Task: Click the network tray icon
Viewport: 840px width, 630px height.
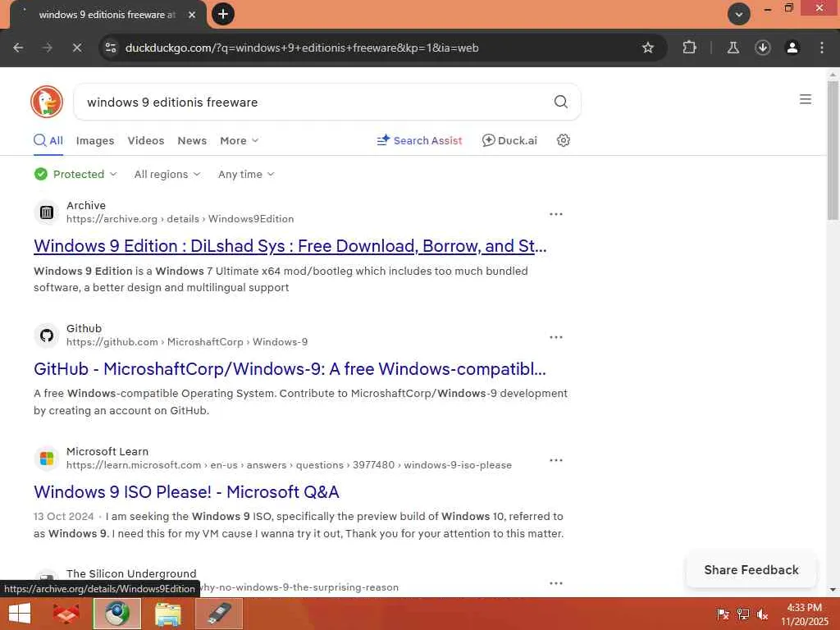Action: (x=742, y=614)
